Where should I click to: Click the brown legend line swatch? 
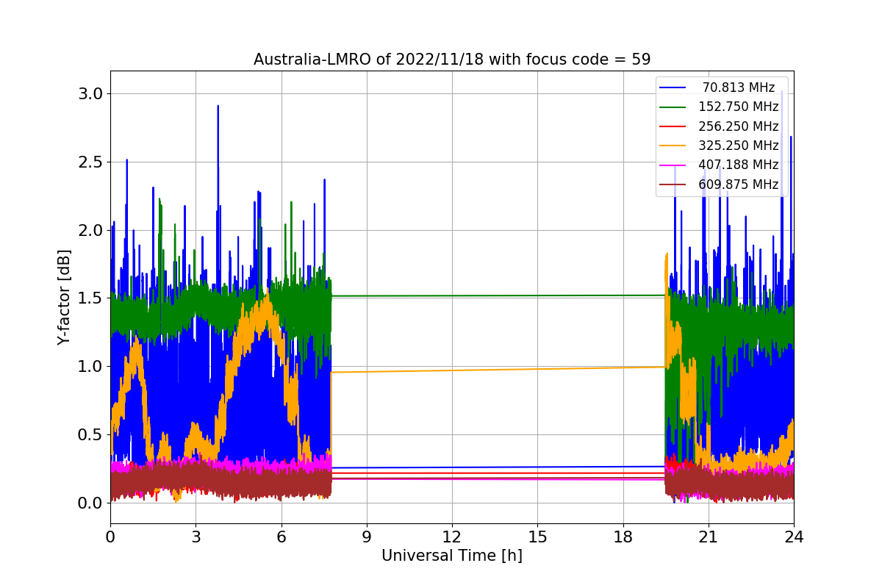pos(674,184)
